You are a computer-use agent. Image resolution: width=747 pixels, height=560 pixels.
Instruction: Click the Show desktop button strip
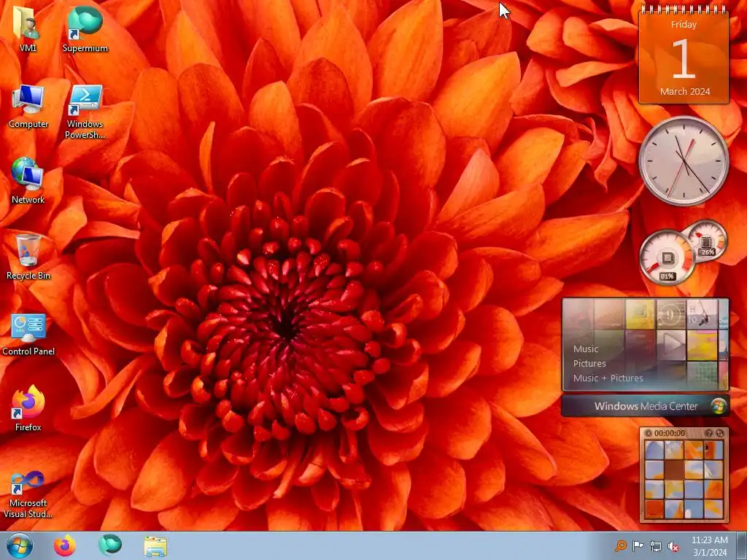[x=742, y=546]
